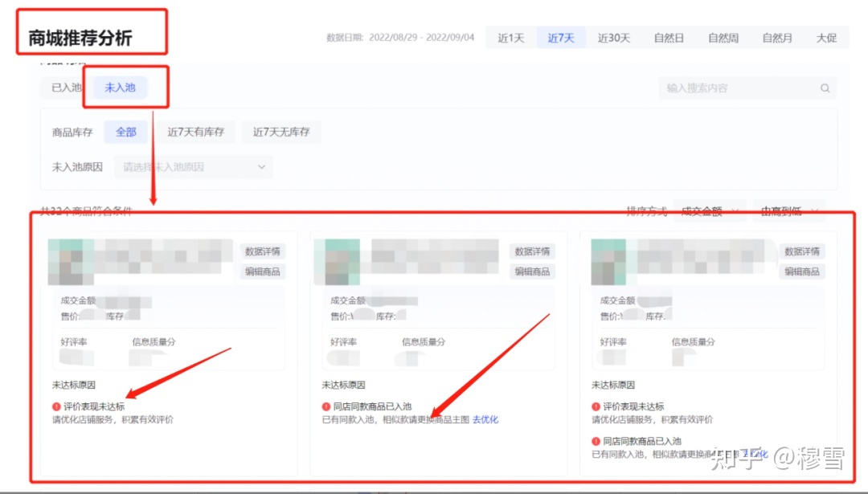
Task: Select the 自然周 date range
Action: [723, 38]
